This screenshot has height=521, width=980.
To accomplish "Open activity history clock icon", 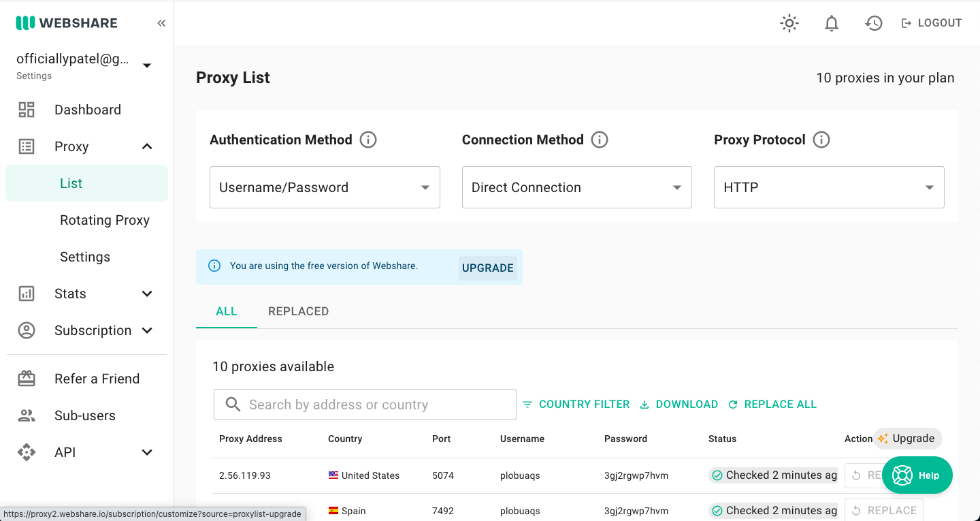I will click(874, 23).
